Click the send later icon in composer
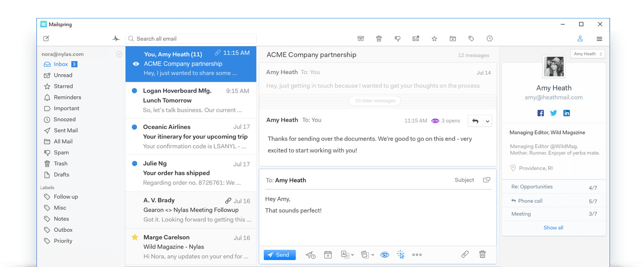This screenshot has width=644, height=267. 311,255
